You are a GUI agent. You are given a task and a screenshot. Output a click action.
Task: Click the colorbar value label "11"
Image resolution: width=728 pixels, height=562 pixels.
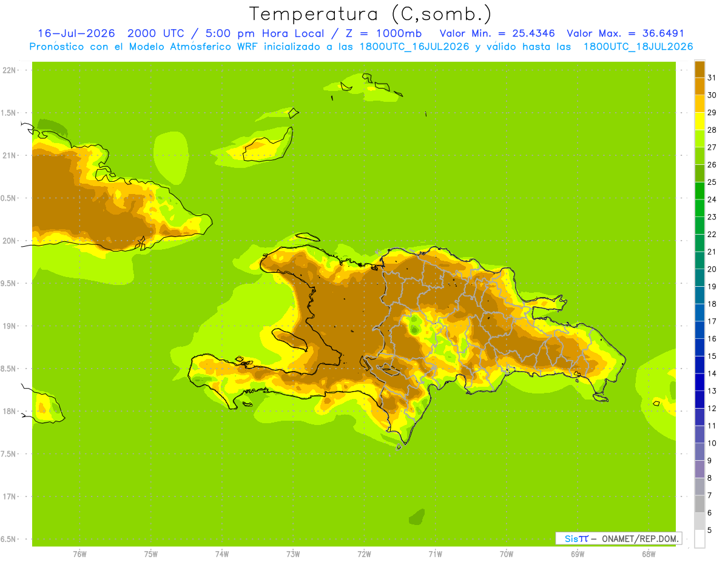(x=712, y=426)
